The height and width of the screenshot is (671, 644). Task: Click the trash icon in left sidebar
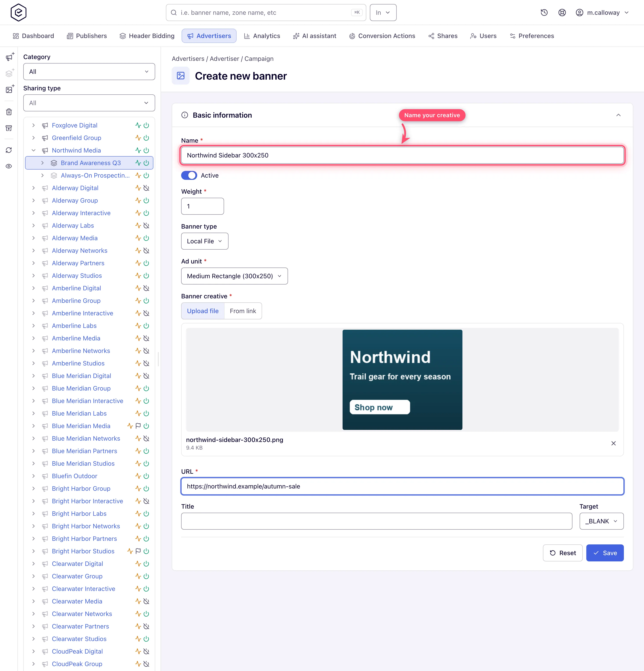tap(9, 112)
